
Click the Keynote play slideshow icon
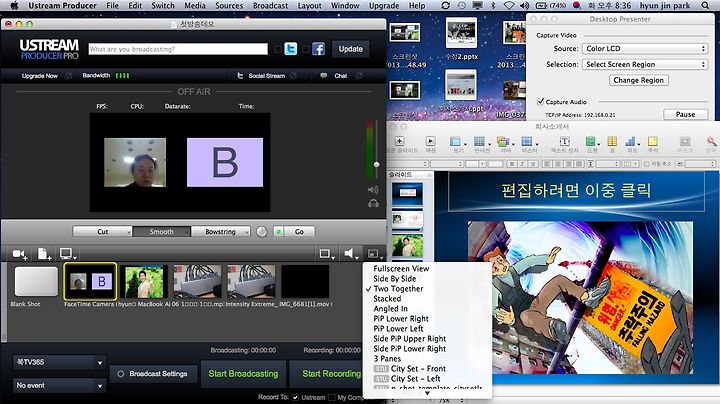click(x=430, y=141)
